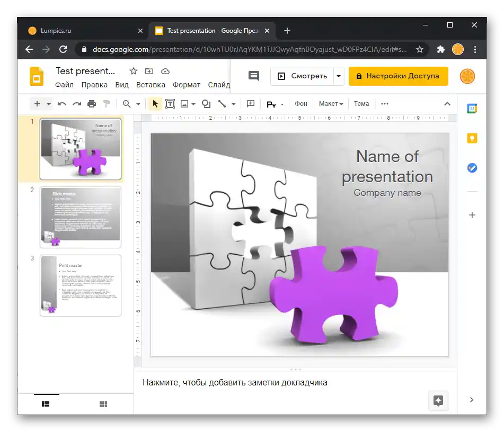Open the Вставка menu
The image size is (504, 432).
pyautogui.click(x=151, y=84)
